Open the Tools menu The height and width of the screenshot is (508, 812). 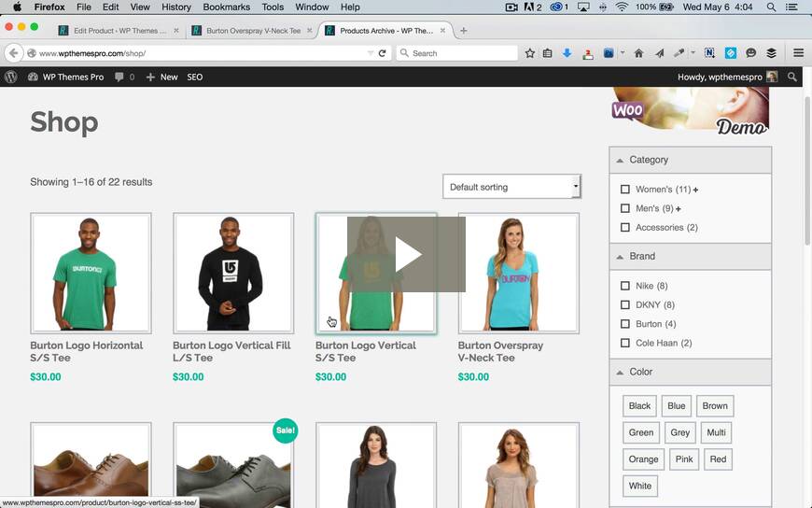tap(273, 7)
